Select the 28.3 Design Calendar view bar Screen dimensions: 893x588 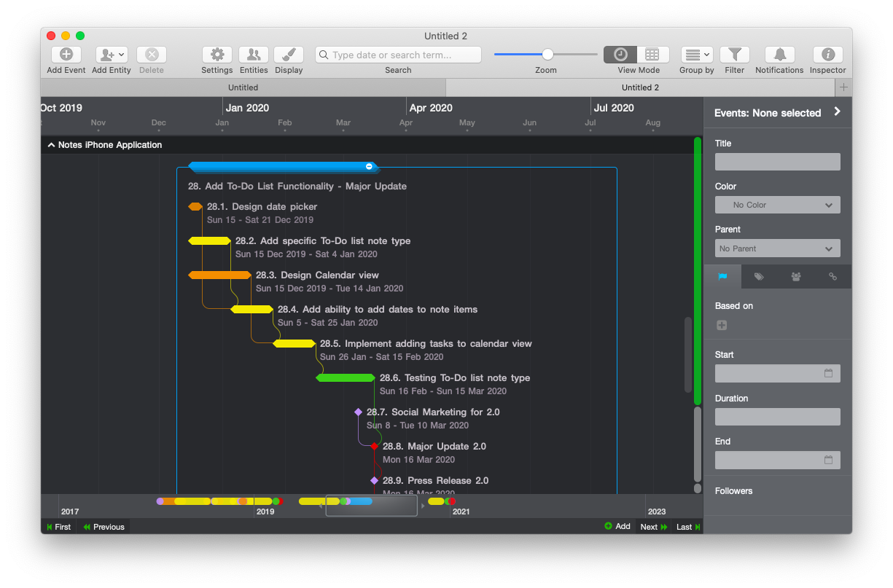coord(219,275)
